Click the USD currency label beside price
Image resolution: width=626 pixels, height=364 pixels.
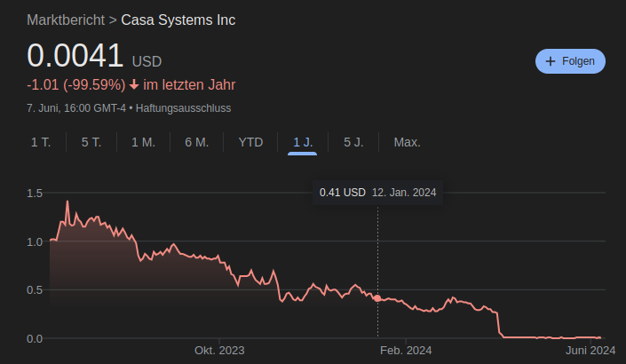click(x=147, y=61)
